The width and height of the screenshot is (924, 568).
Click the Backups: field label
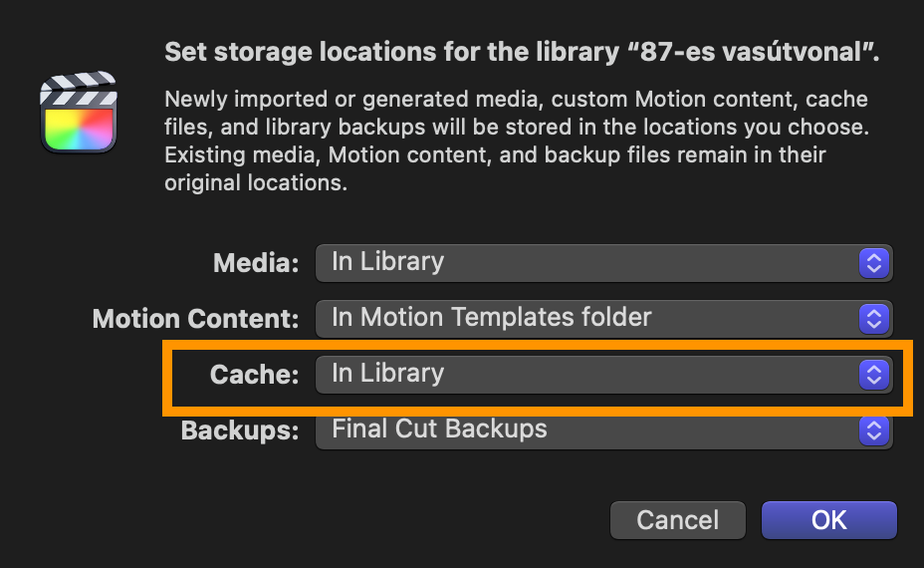tap(240, 430)
